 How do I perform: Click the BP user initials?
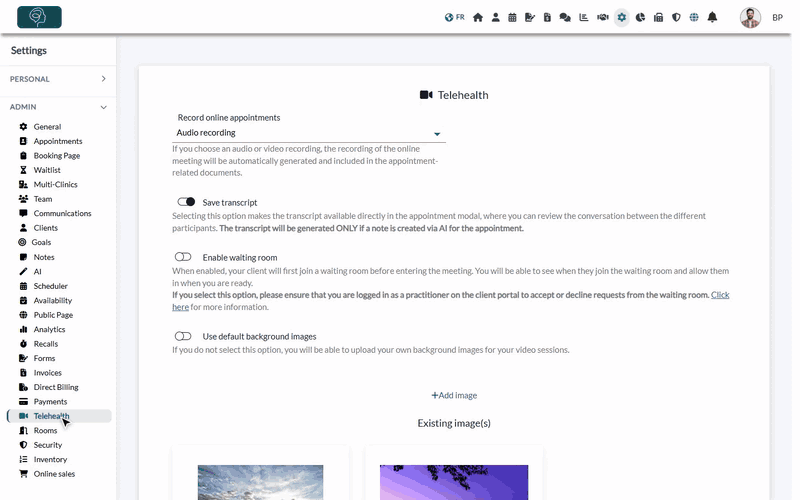click(777, 17)
